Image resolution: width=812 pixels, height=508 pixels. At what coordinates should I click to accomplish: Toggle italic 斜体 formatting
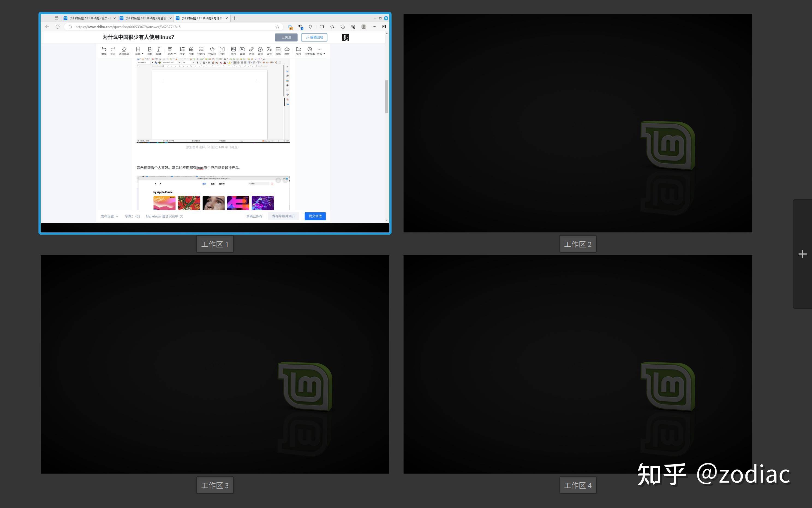pyautogui.click(x=159, y=51)
